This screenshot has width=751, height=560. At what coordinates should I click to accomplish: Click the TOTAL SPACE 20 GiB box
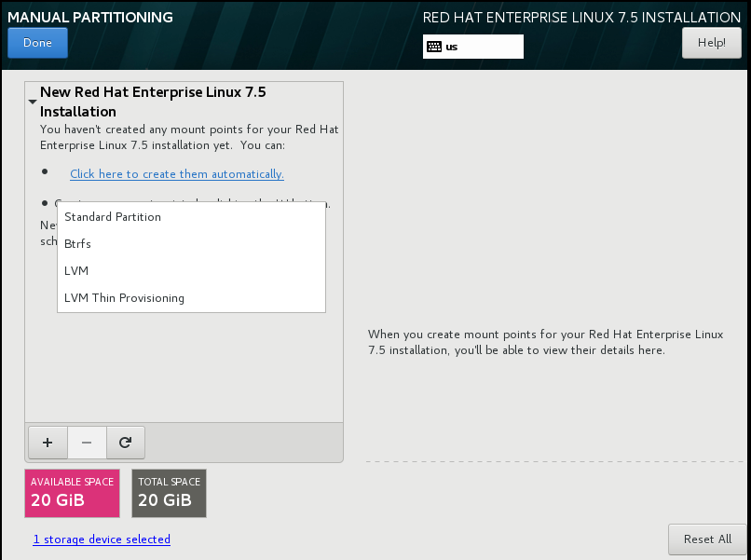click(x=169, y=493)
